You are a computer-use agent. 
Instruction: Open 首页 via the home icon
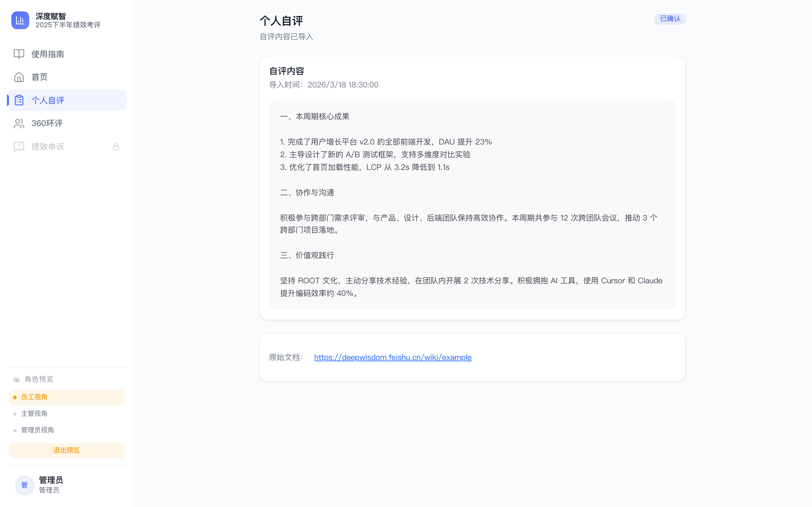click(19, 77)
